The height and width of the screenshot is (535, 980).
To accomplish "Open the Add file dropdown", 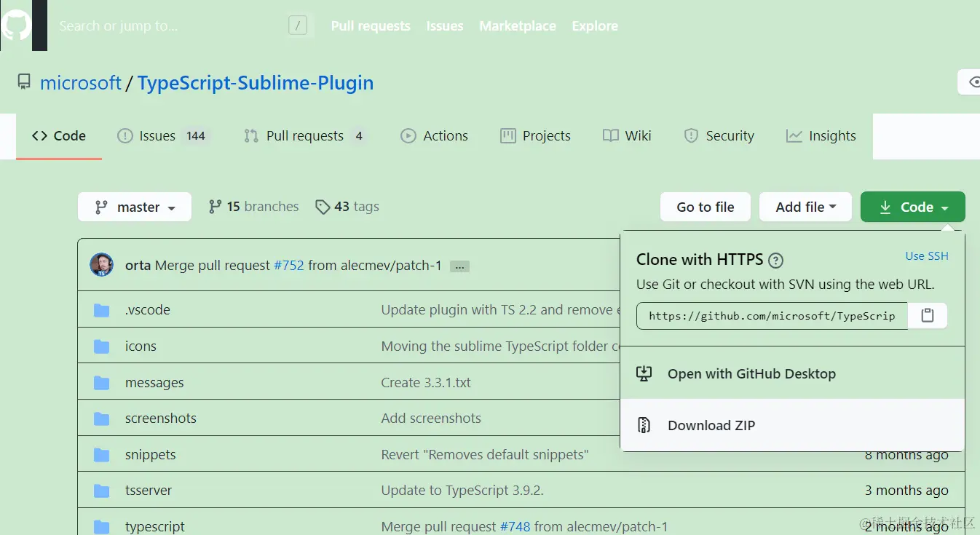I will [x=806, y=207].
